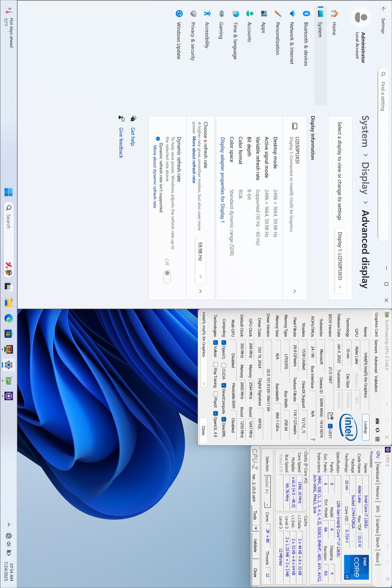Click the Close button in GPU-Z
This screenshot has height=588, width=392.
(x=204, y=430)
